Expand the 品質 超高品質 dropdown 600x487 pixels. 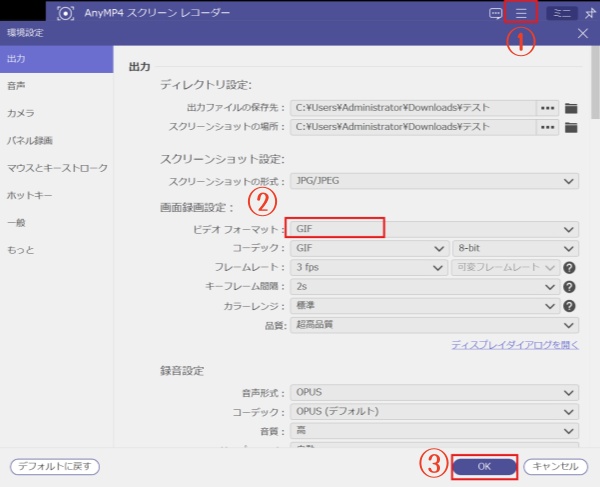[434, 325]
